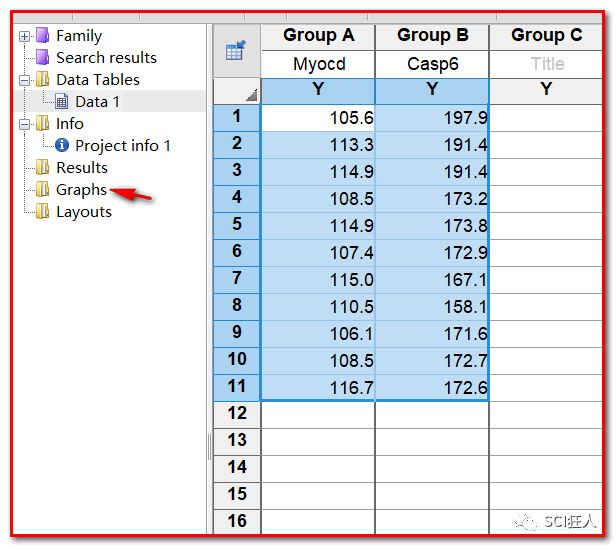This screenshot has width=616, height=548.
Task: Click the table format icon in grid corner
Action: pos(235,52)
